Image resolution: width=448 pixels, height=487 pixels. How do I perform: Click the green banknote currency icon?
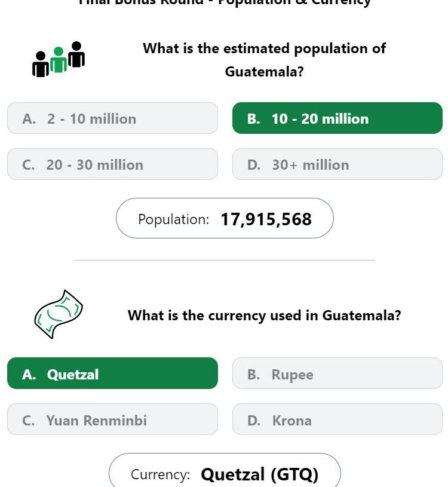[59, 314]
